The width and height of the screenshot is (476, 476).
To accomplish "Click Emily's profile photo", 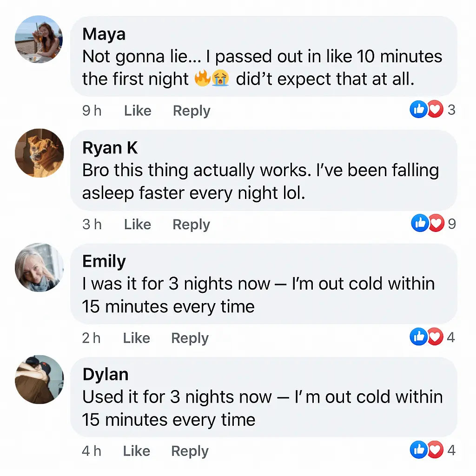I will pos(39,267).
